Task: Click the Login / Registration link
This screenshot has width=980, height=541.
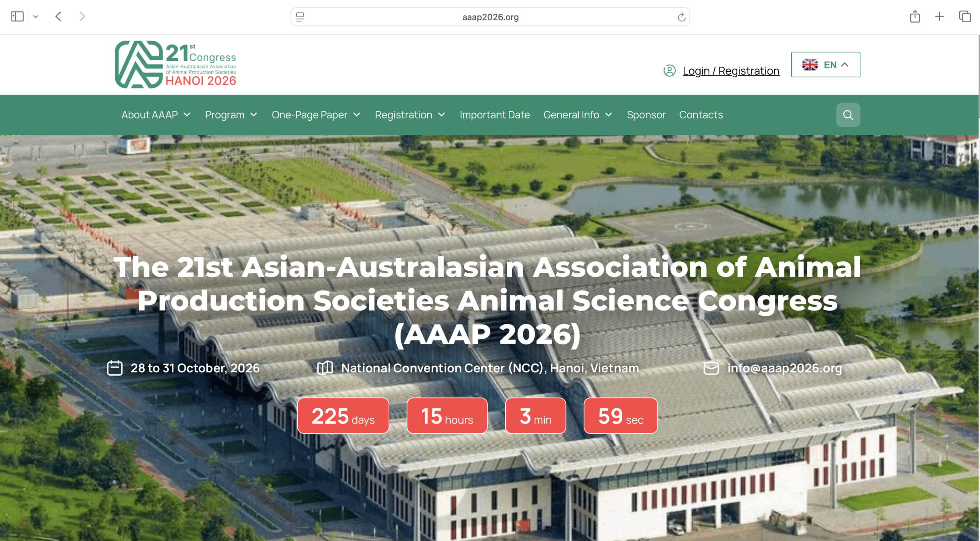Action: click(x=731, y=71)
